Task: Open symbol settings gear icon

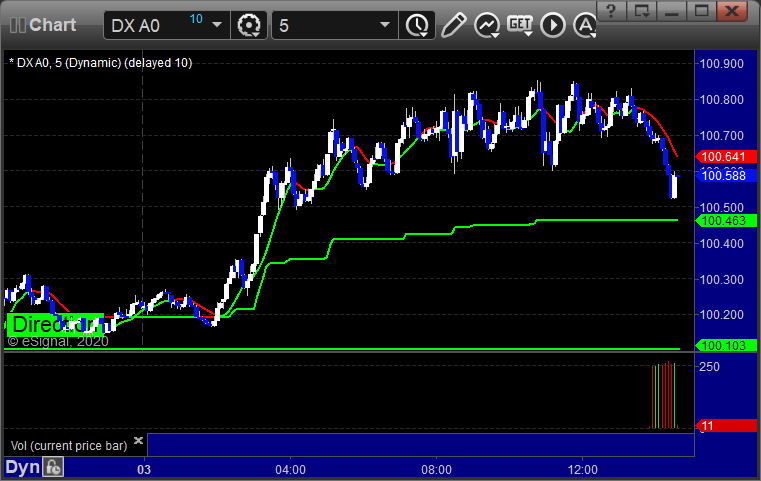Action: [x=248, y=25]
